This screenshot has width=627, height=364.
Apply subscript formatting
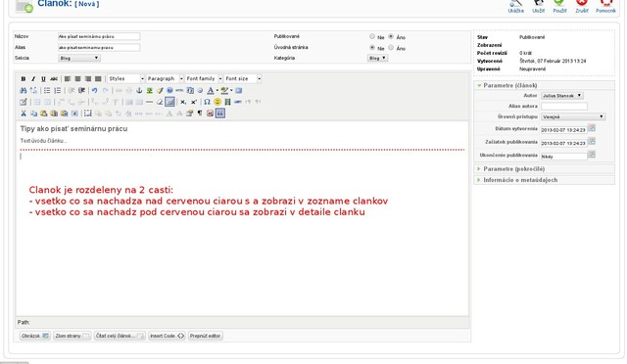[183, 102]
